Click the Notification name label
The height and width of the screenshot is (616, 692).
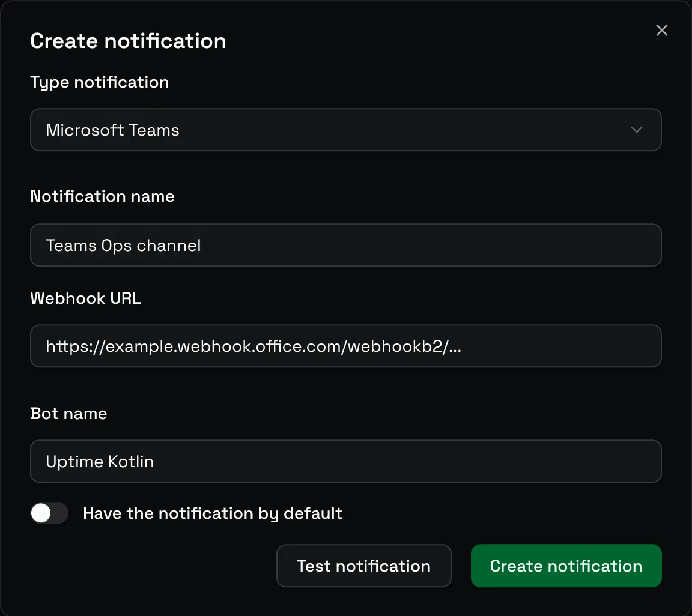coord(102,196)
